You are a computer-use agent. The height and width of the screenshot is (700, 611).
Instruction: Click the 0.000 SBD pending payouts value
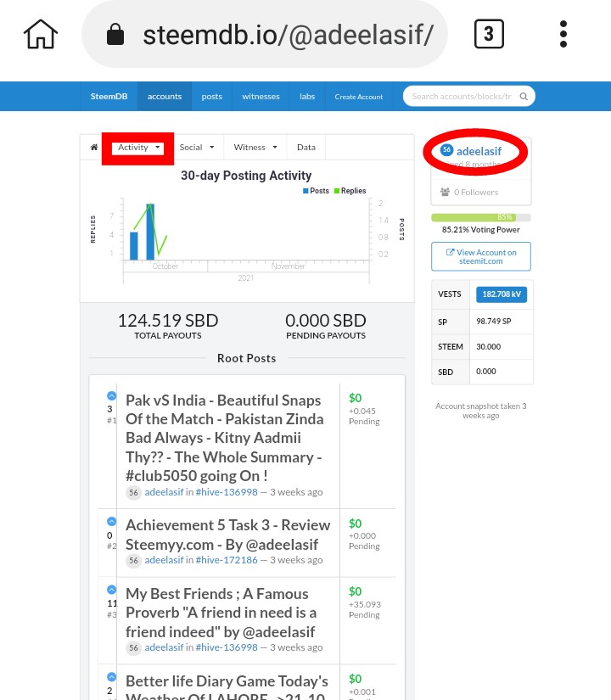pos(326,321)
